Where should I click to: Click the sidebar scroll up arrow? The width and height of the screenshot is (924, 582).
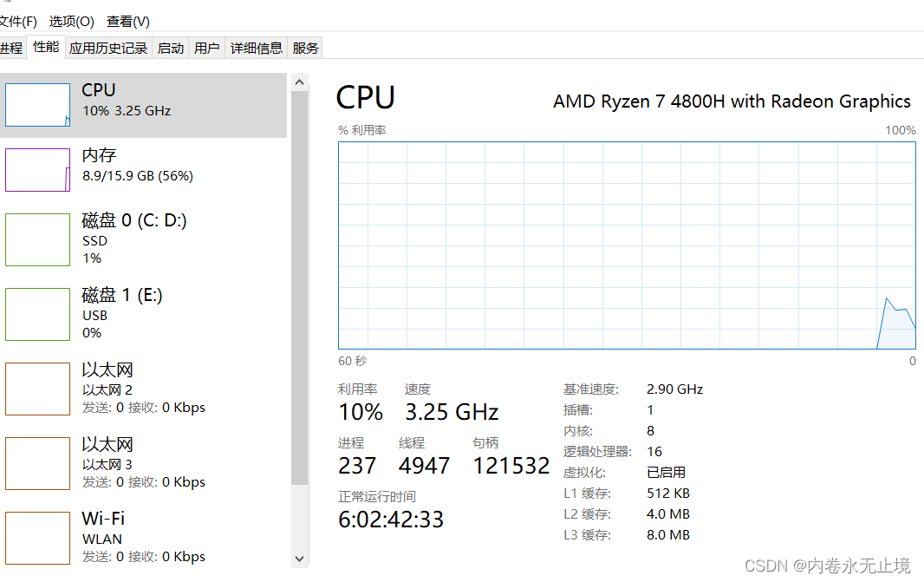[x=300, y=82]
